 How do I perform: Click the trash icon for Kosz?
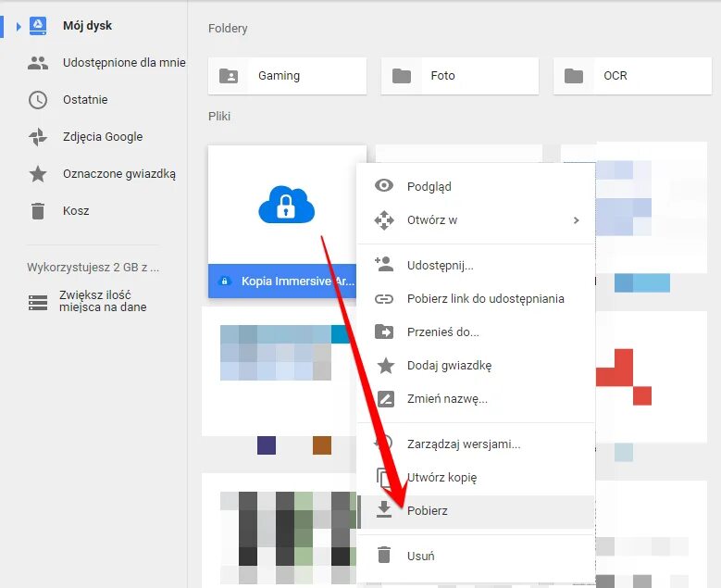click(38, 211)
